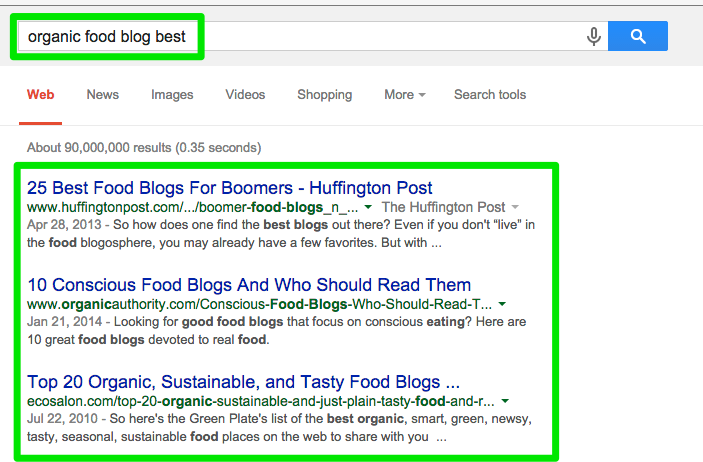This screenshot has width=703, height=462.
Task: Expand arrow next to organicauthority URL
Action: [x=502, y=304]
